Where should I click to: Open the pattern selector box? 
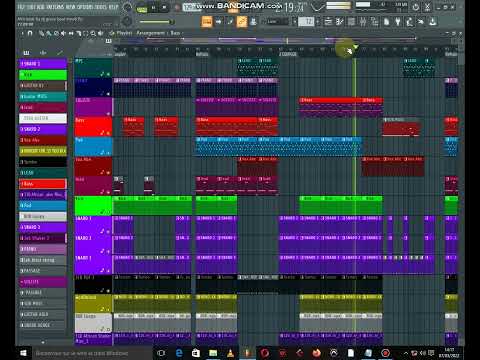pos(306,22)
